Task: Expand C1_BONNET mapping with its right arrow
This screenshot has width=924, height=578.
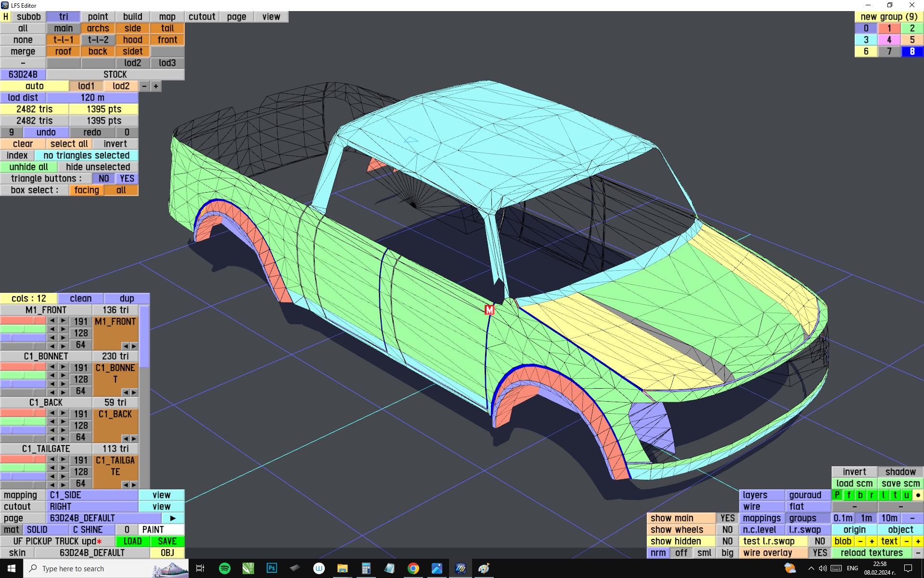Action: pos(134,393)
